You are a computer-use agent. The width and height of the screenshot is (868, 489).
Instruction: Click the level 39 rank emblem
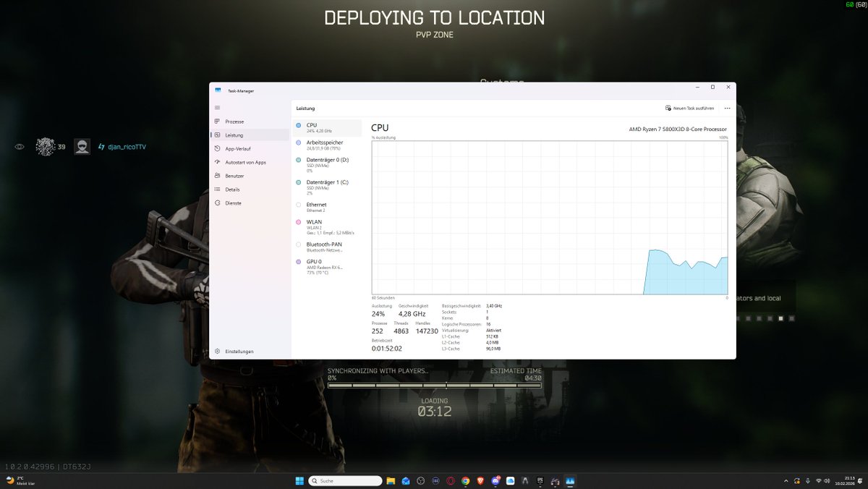click(x=46, y=147)
